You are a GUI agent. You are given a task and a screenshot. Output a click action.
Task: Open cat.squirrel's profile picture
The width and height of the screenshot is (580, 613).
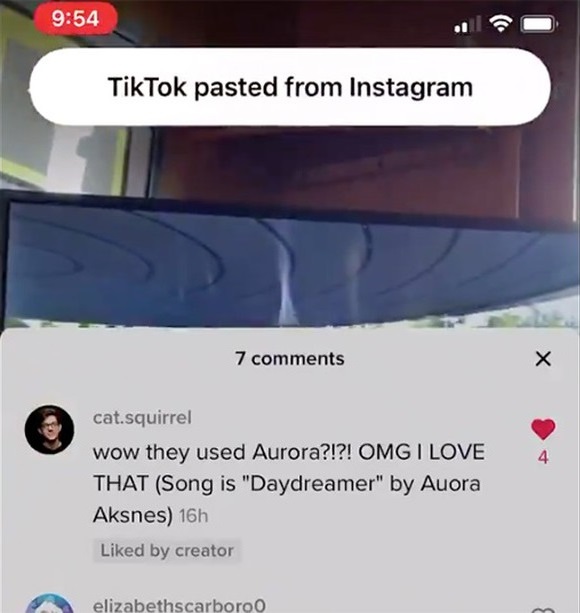click(x=49, y=429)
